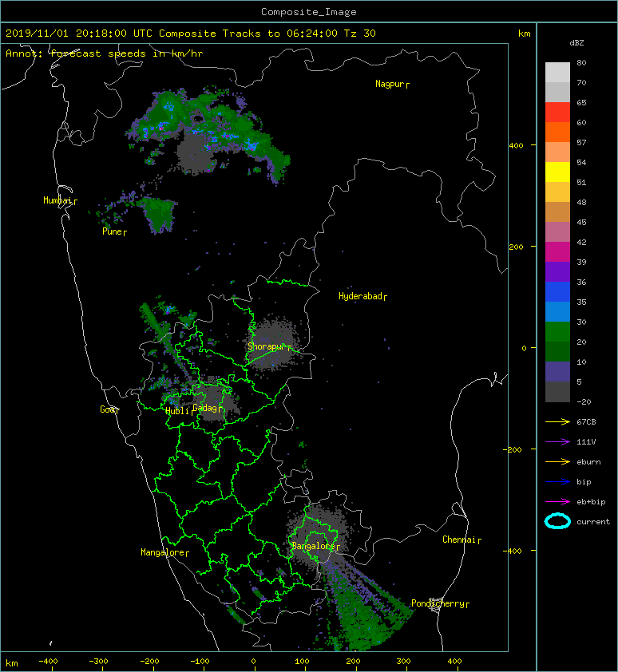Click the km label at bottom-left corner
Screen dimensions: 618x672
click(x=12, y=663)
